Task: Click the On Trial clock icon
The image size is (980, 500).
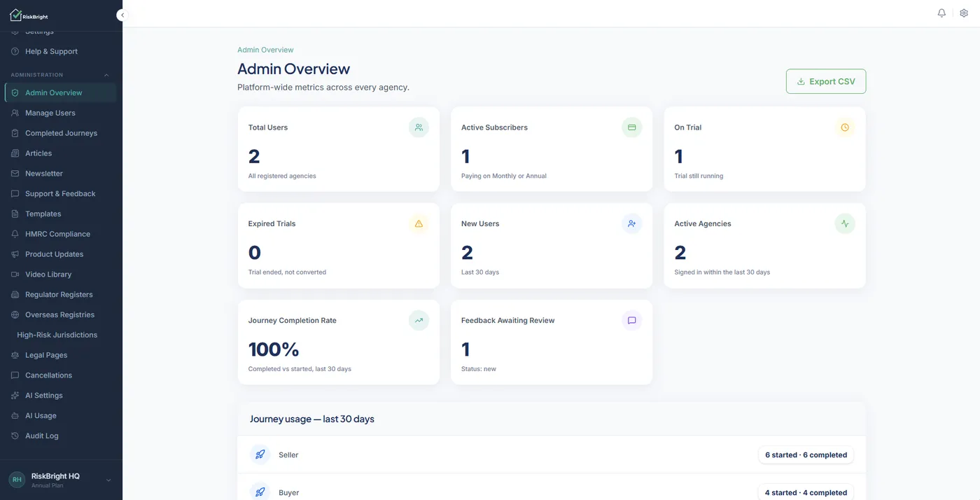Action: [845, 127]
